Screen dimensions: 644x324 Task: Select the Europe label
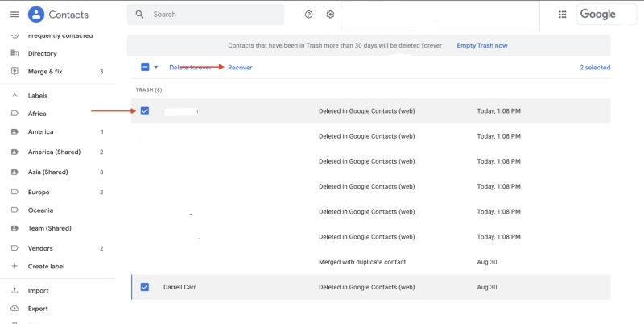tap(39, 193)
